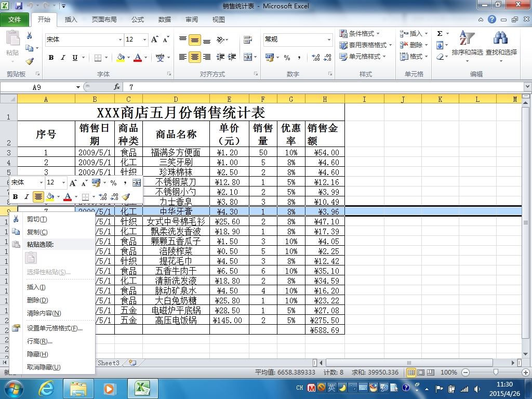Viewport: 532px width, 399px height.
Task: Apply fill color bucket in ribbon
Action: (121, 57)
